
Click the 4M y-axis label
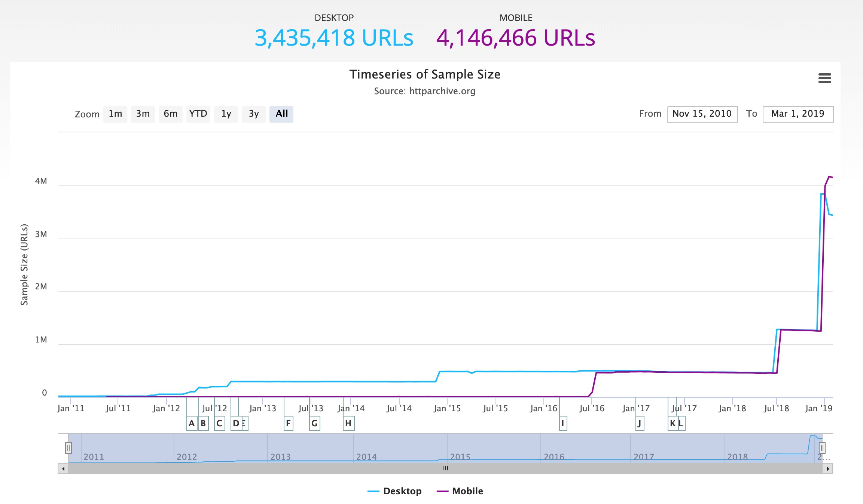point(41,181)
